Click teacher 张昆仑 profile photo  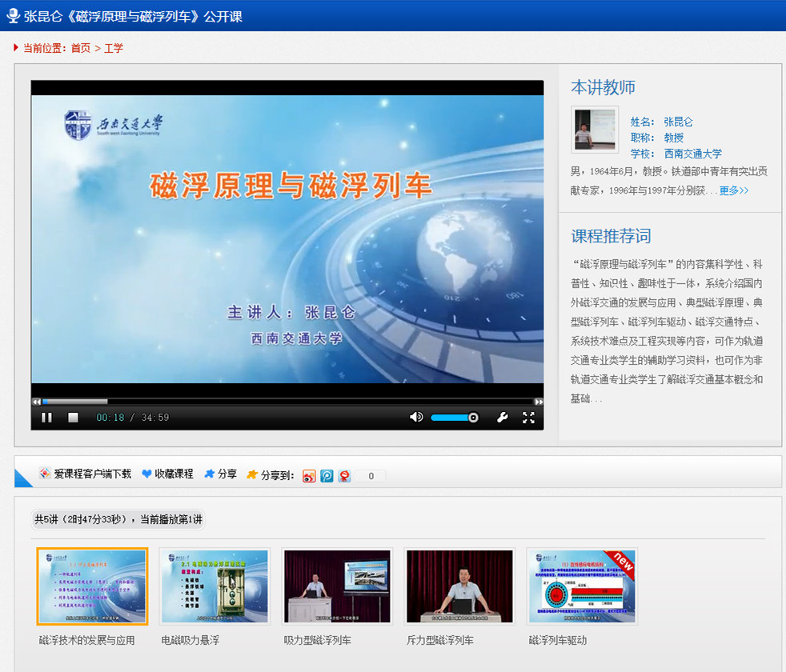point(595,130)
